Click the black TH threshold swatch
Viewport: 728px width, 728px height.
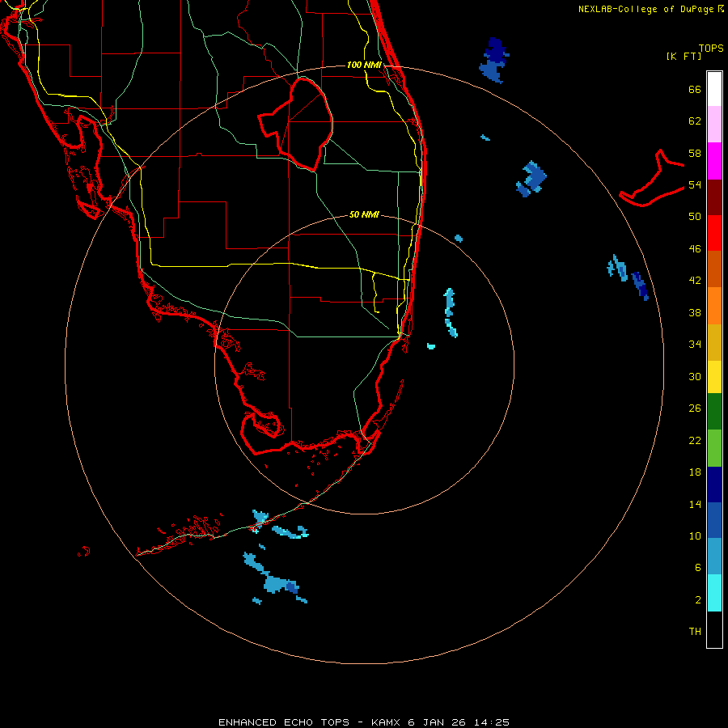click(714, 629)
